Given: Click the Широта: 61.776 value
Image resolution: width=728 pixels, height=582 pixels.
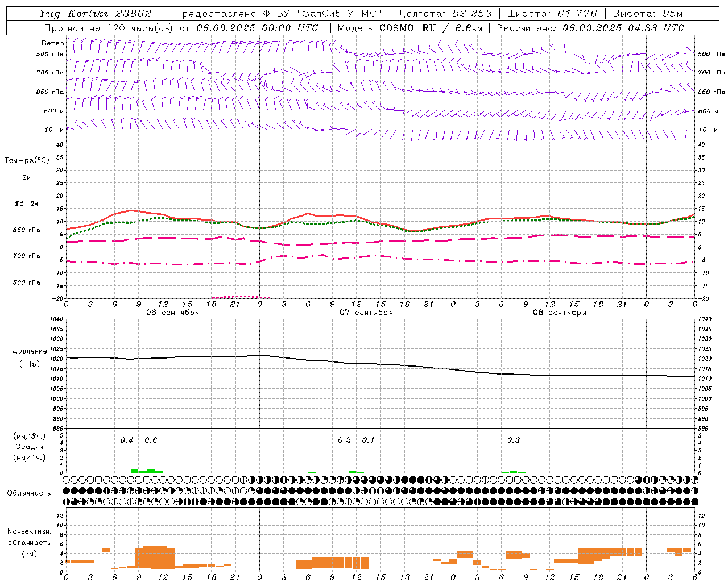Looking at the screenshot, I should pos(552,14).
